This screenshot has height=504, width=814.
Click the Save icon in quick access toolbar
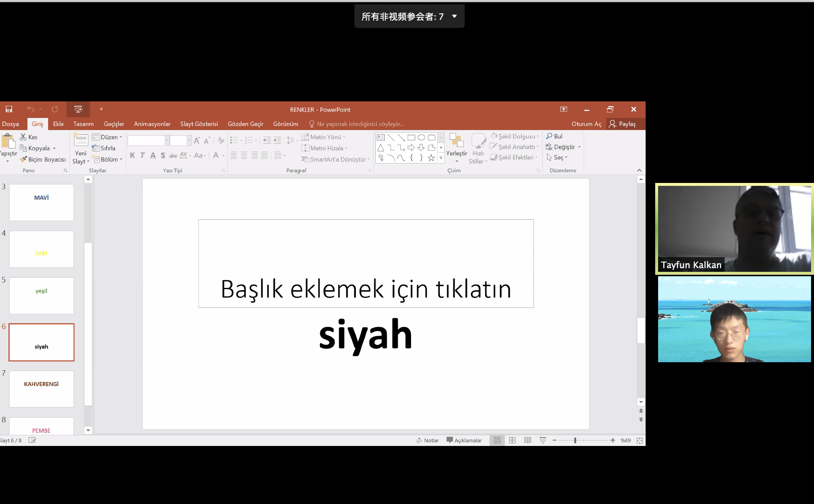(9, 109)
